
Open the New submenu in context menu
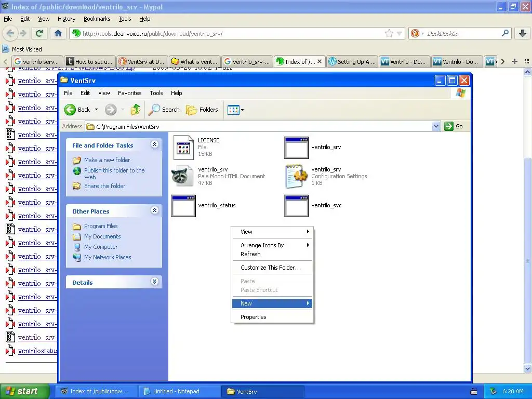coord(272,303)
